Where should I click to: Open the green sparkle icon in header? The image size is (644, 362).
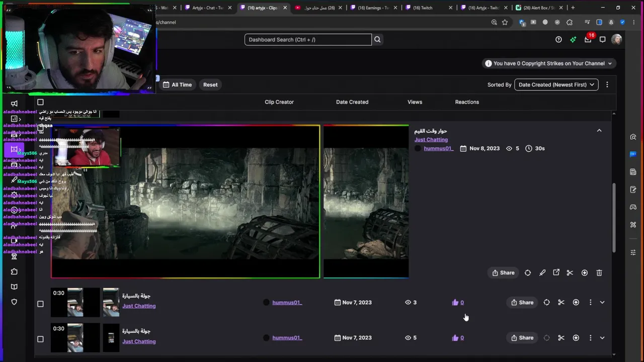click(x=573, y=40)
